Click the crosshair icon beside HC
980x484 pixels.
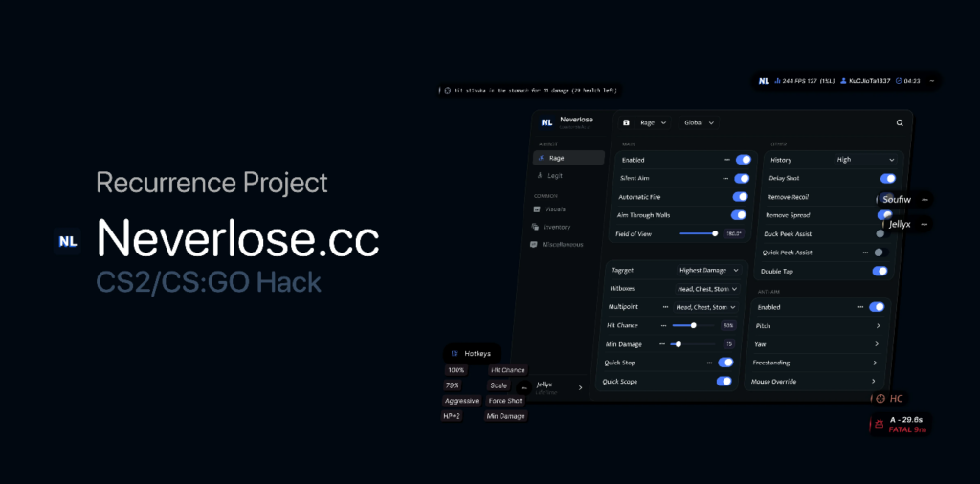880,399
